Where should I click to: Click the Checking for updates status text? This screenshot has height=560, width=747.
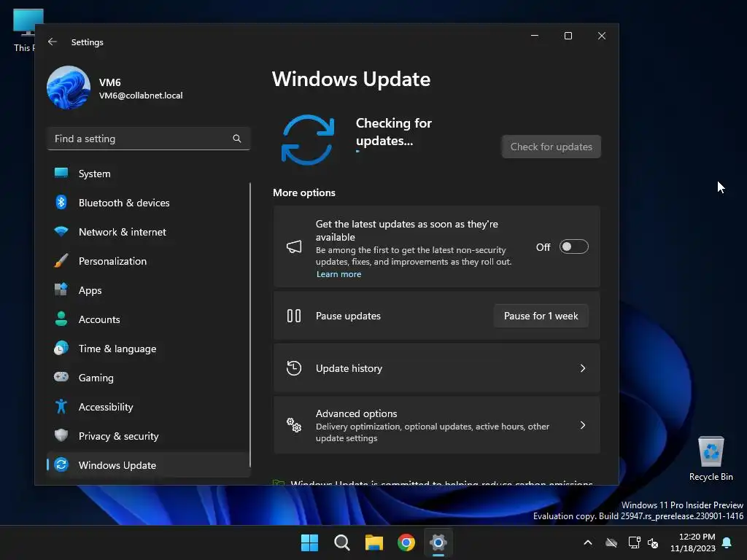[x=393, y=132]
